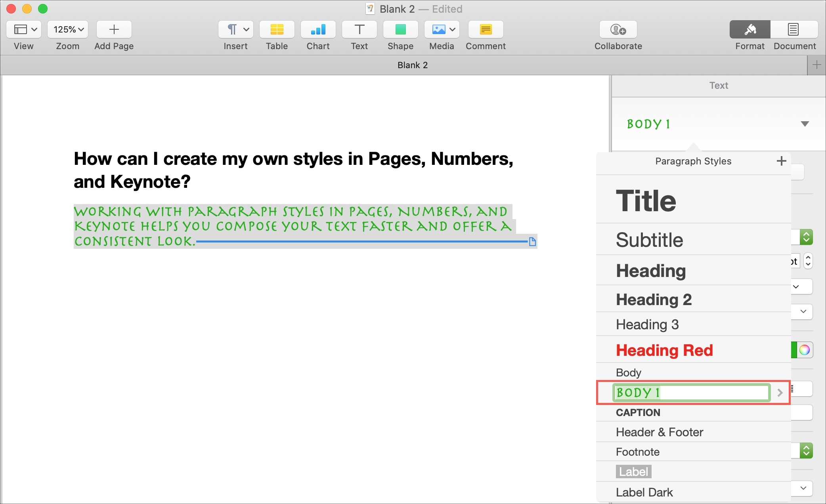Add a new tab with the plus button
The width and height of the screenshot is (826, 504).
(x=816, y=65)
